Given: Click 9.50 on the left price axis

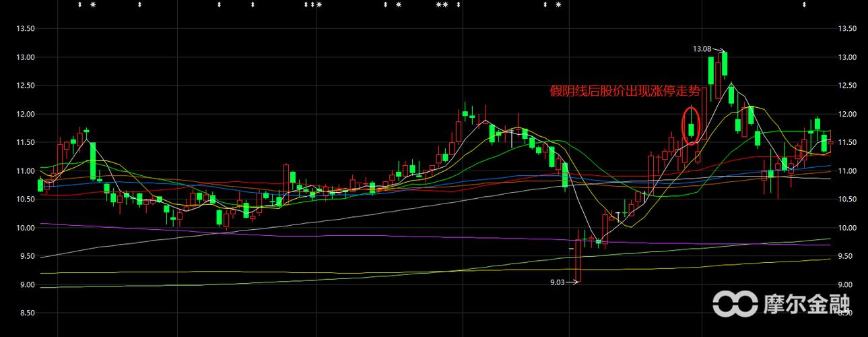Looking at the screenshot, I should pyautogui.click(x=27, y=256).
